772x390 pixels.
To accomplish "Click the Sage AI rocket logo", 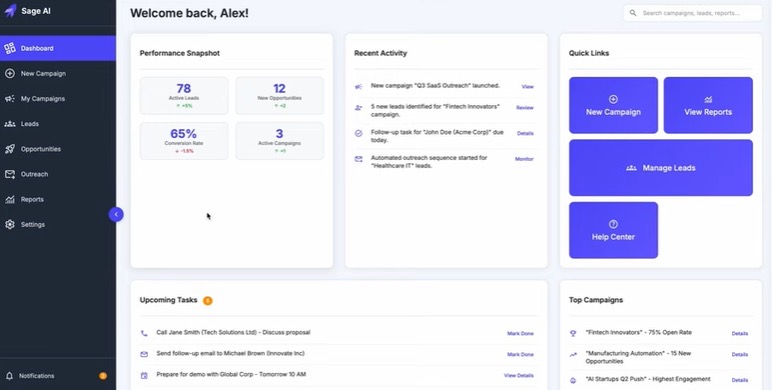I will 10,11.
